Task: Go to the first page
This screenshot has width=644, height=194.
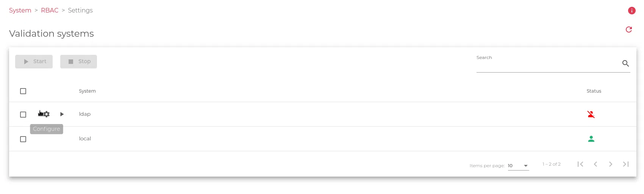Action: 580,164
